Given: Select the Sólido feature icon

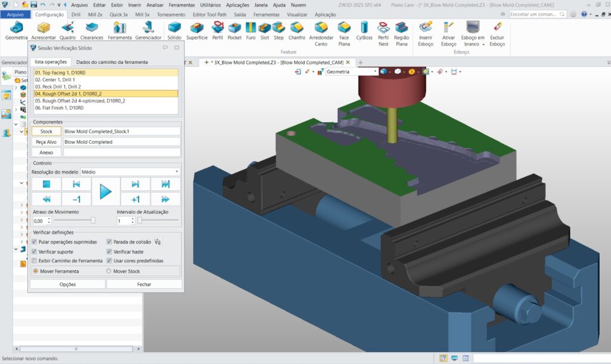Looking at the screenshot, I should (x=174, y=30).
